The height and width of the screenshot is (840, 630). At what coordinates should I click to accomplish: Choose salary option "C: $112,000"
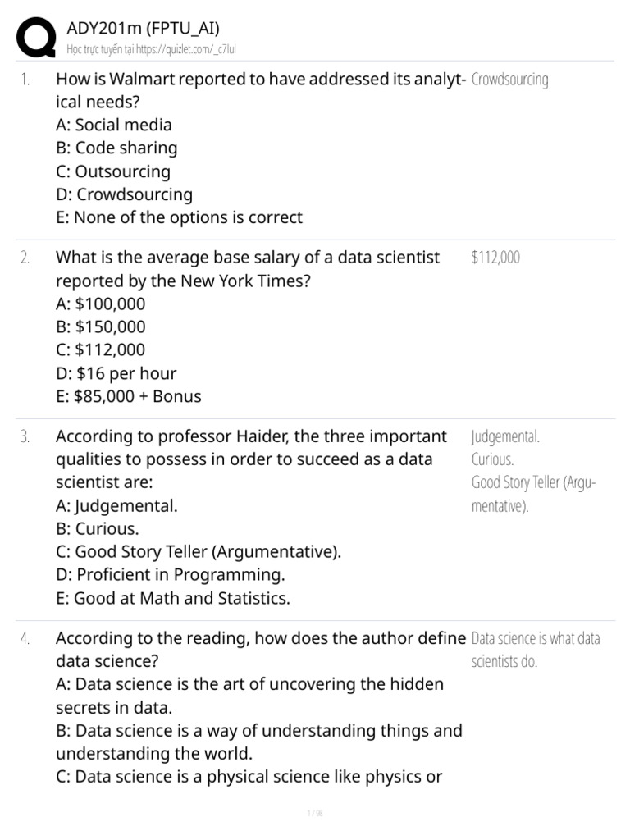(x=100, y=349)
